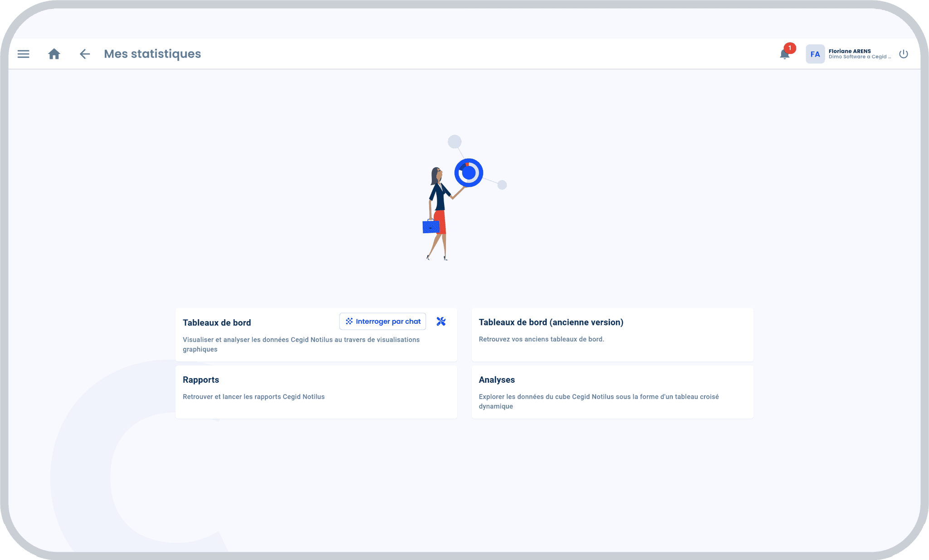Image resolution: width=929 pixels, height=560 pixels.
Task: Click the blue donut chart graphic
Action: pyautogui.click(x=469, y=173)
